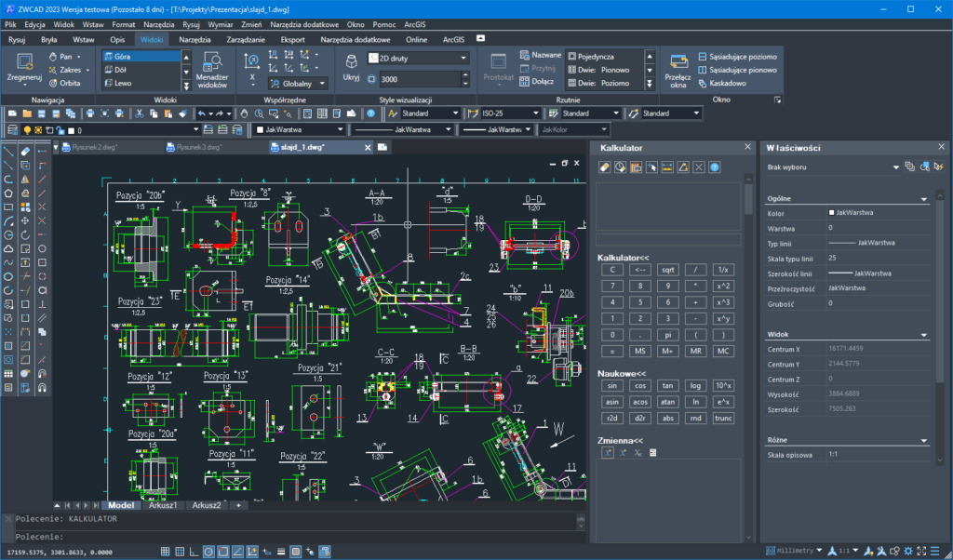The width and height of the screenshot is (953, 560).
Task: Toggle ortho mode in the status bar
Action: click(x=195, y=551)
